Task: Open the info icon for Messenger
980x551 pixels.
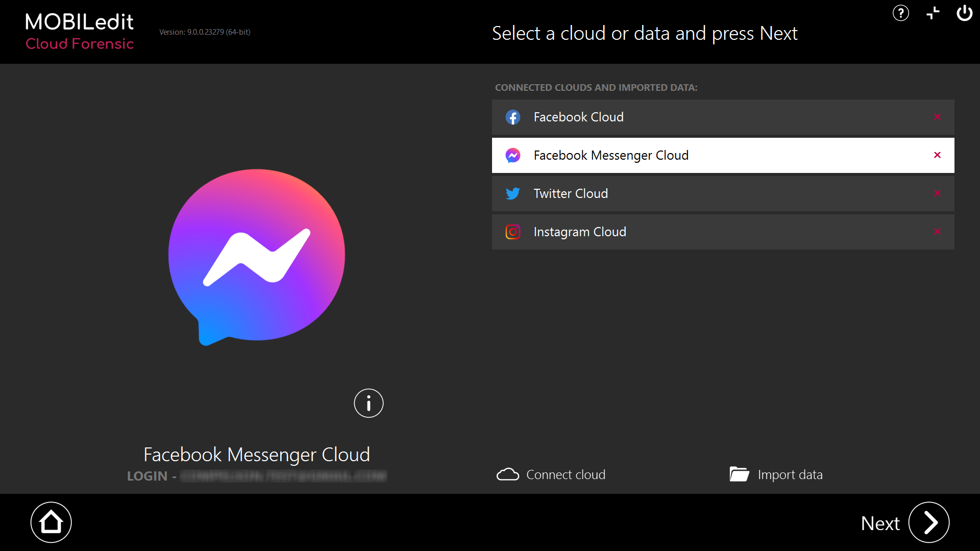Action: point(369,404)
